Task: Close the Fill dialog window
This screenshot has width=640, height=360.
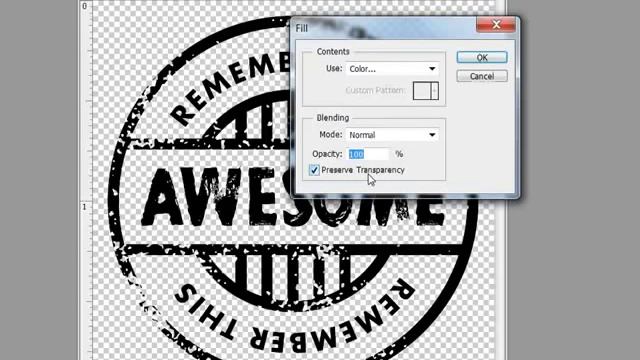Action: point(496,25)
